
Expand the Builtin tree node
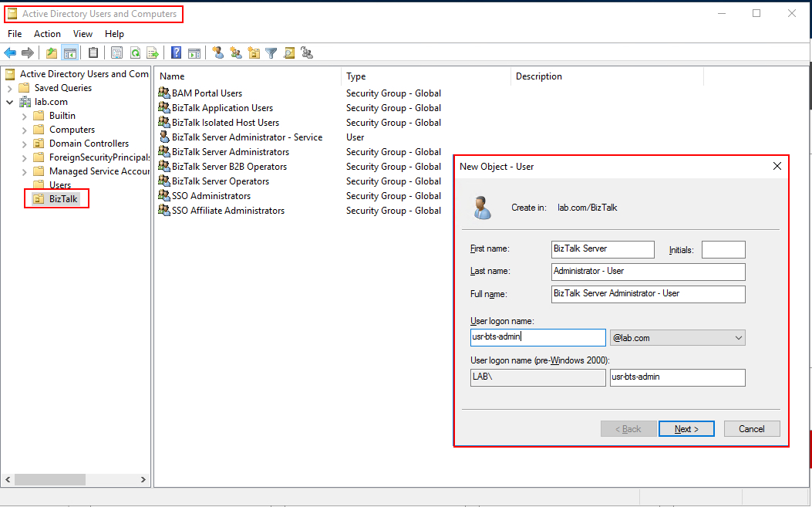pos(25,116)
